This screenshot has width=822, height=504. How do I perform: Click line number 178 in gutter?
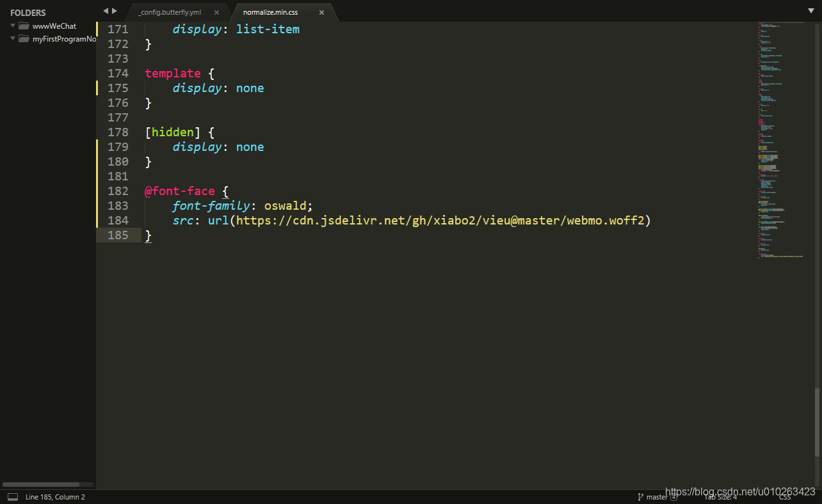(x=118, y=132)
